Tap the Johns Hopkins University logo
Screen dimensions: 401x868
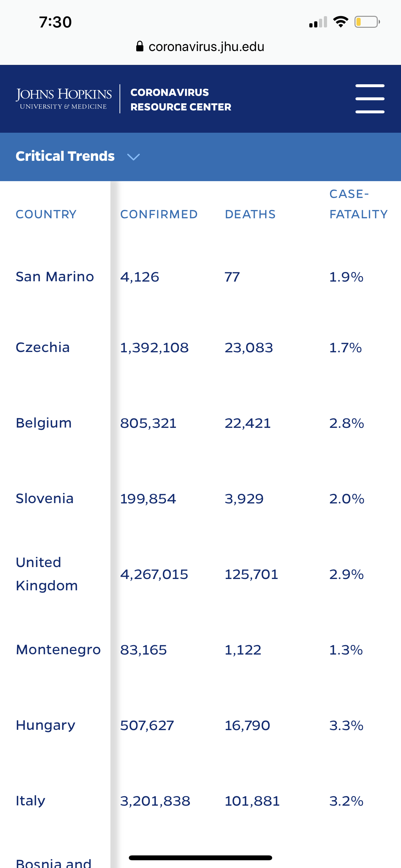point(64,98)
